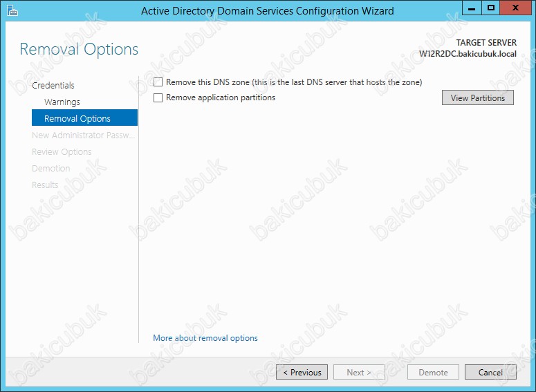Click the Demotion step in the sidebar

tap(51, 168)
